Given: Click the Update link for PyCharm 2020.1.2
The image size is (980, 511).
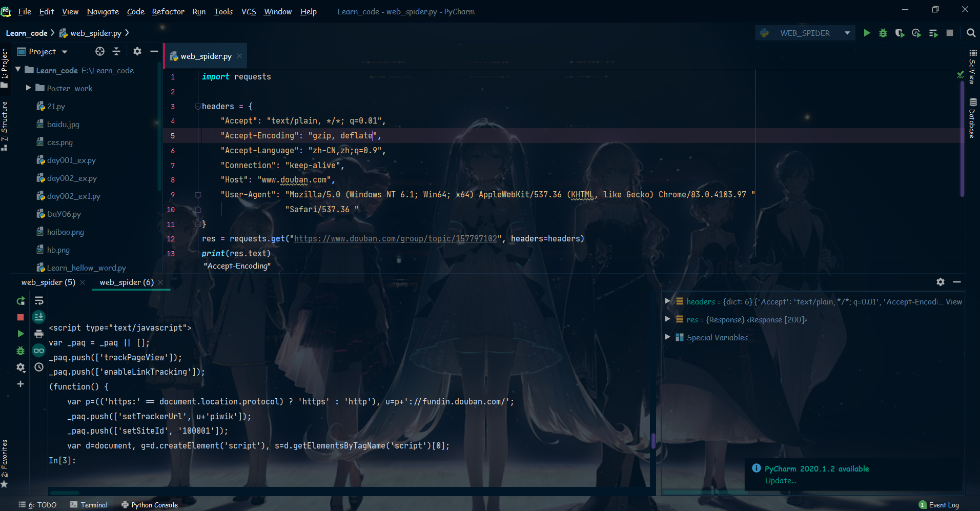Looking at the screenshot, I should coord(781,481).
